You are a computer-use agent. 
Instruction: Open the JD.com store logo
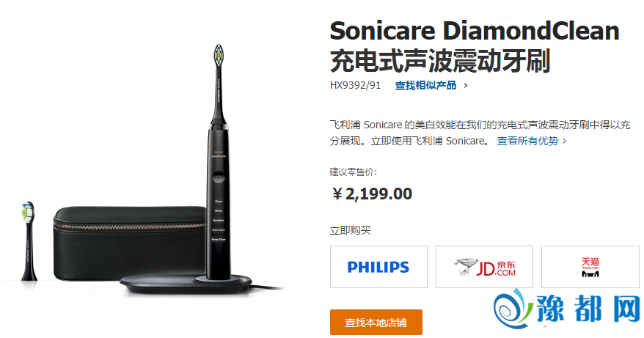point(484,267)
